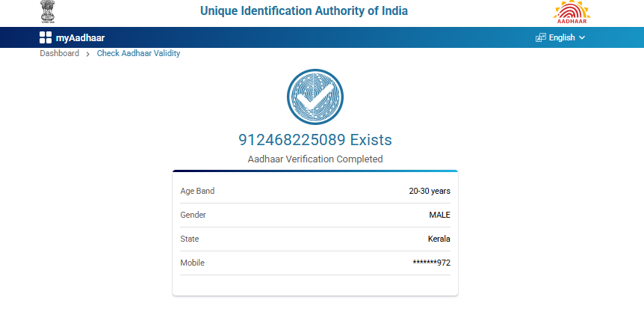
Task: Click the Age Band row label
Action: tap(197, 191)
